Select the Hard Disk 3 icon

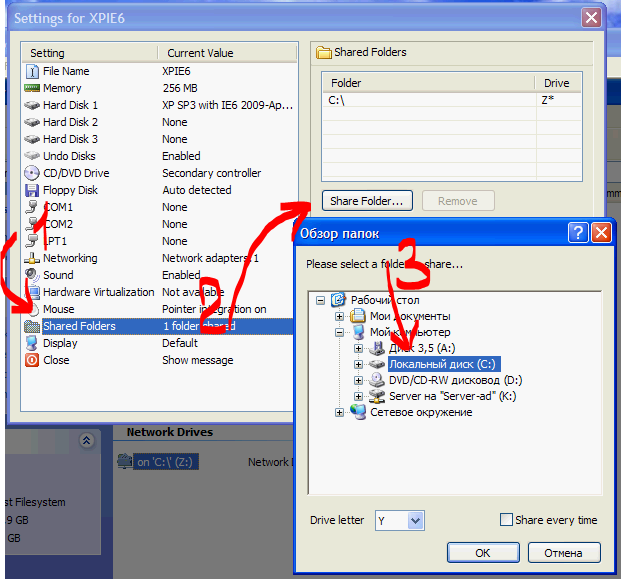[32, 139]
